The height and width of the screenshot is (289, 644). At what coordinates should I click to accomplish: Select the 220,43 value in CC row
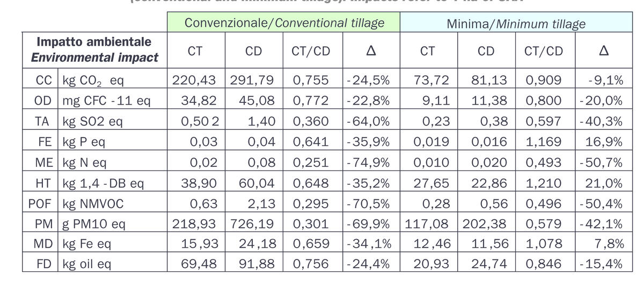(194, 81)
